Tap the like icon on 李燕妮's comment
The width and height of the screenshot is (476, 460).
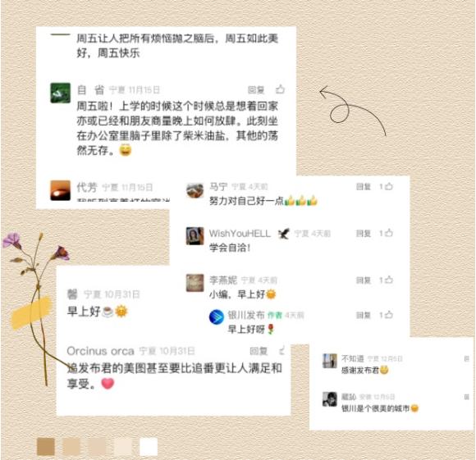pyautogui.click(x=389, y=280)
